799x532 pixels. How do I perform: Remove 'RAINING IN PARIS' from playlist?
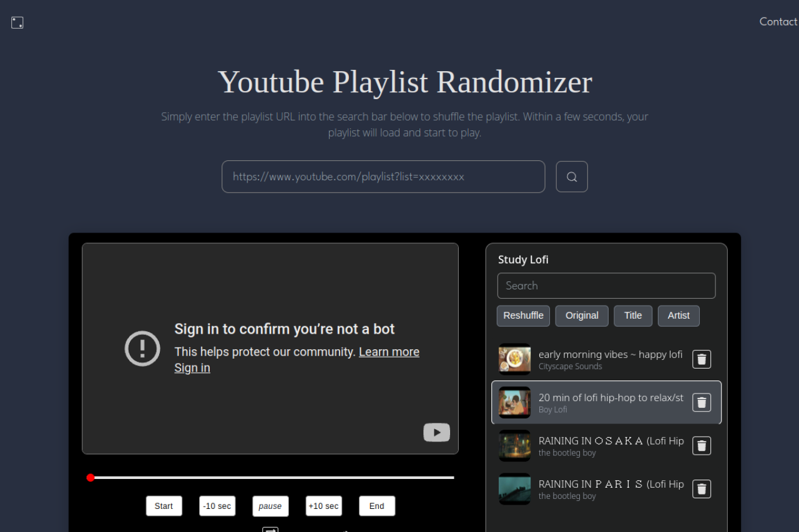702,489
